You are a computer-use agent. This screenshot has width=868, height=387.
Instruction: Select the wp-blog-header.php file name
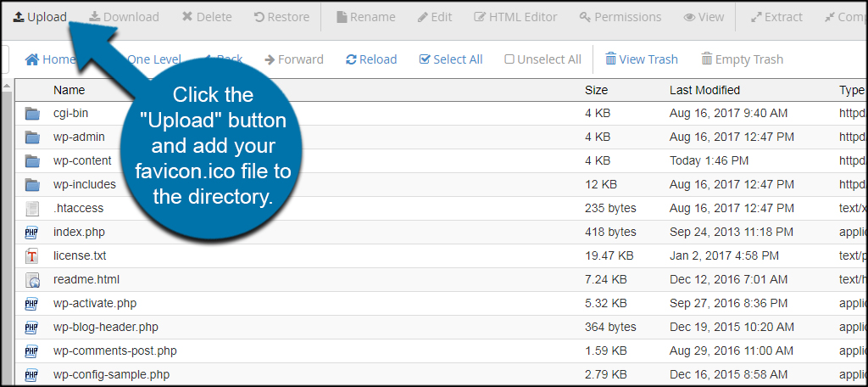pyautogui.click(x=106, y=328)
